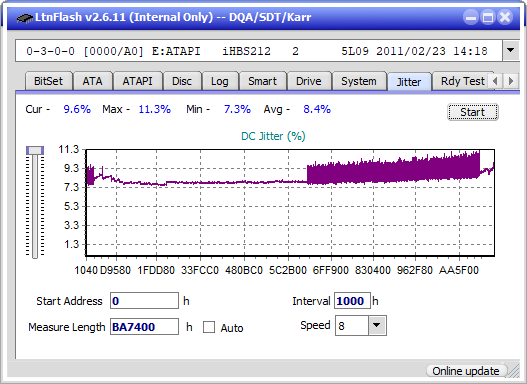Viewport: 527px width, 384px height.
Task: Select the Jitter tab
Action: pos(409,82)
